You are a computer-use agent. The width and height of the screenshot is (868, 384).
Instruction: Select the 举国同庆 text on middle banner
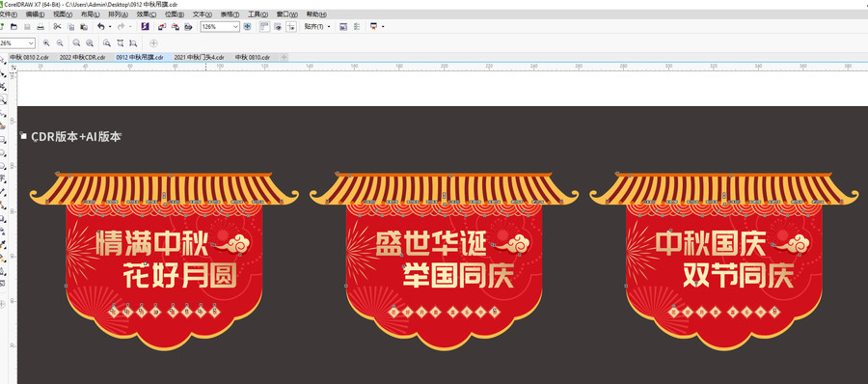(x=459, y=275)
